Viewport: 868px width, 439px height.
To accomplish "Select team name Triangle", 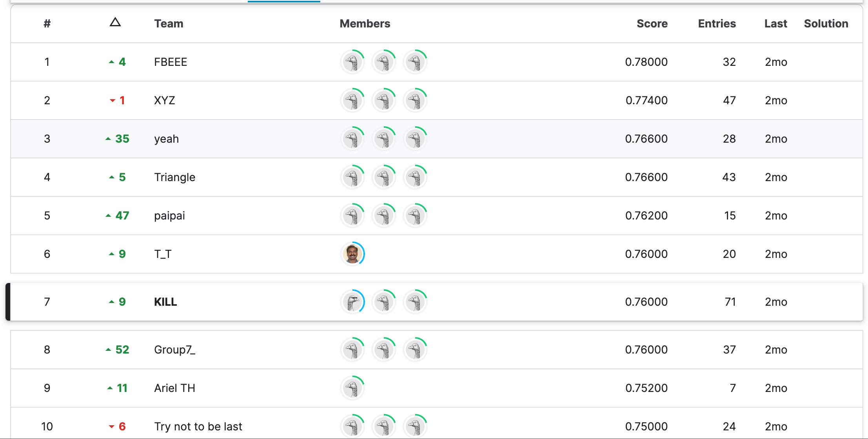I will 175,177.
